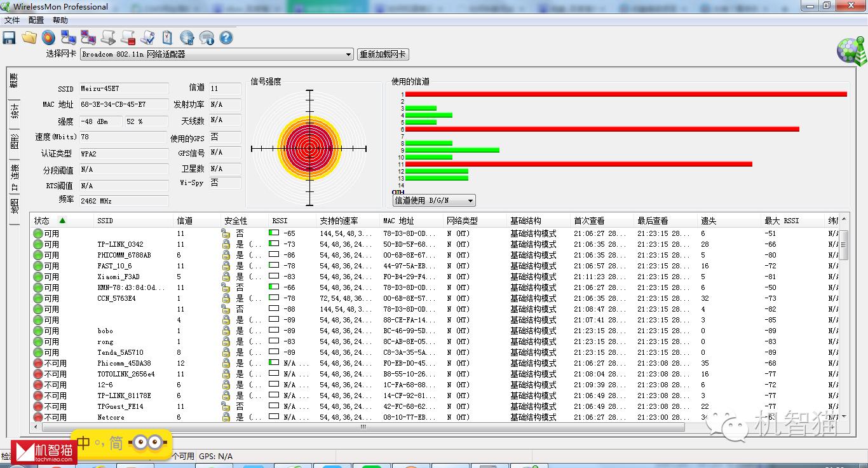Start logging with the green-arrow scroll icon
This screenshot has height=468, width=868.
coord(108,38)
